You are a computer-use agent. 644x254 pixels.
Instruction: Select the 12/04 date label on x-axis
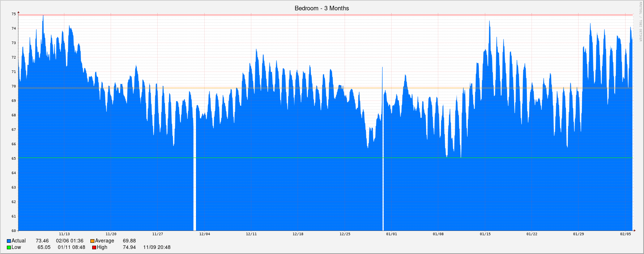click(204, 234)
